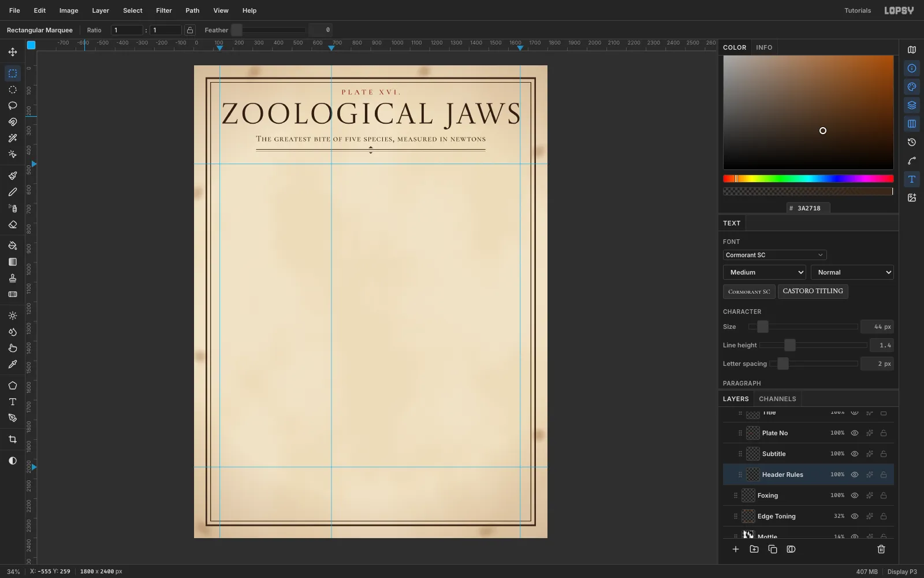Duplicate the selected layer
This screenshot has height=578, width=924.
(x=773, y=549)
